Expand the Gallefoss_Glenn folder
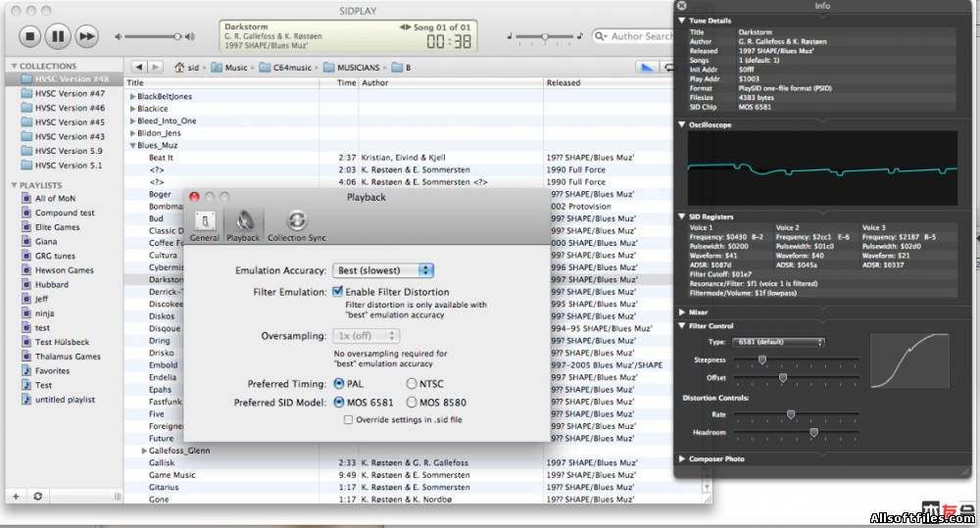The width and height of the screenshot is (980, 528). 144,451
